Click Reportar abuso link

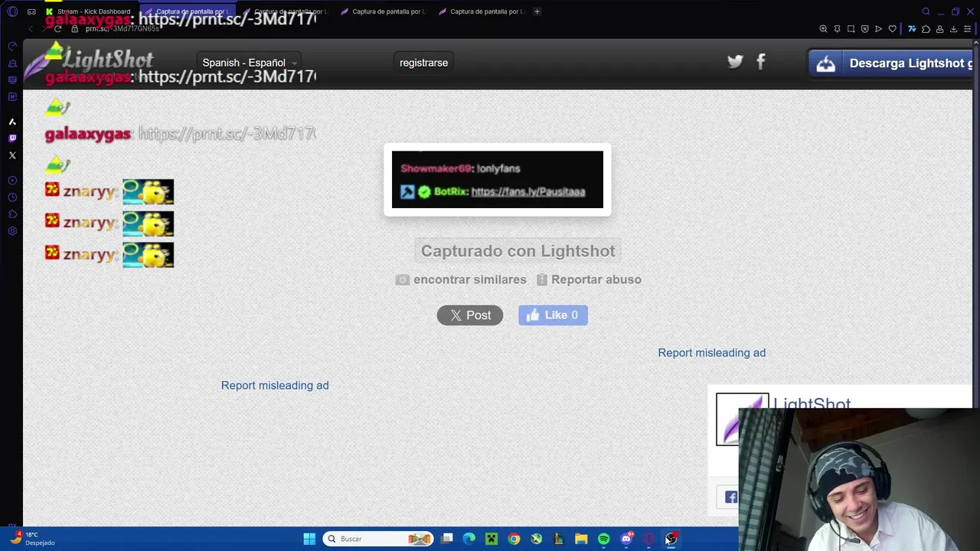tap(589, 279)
